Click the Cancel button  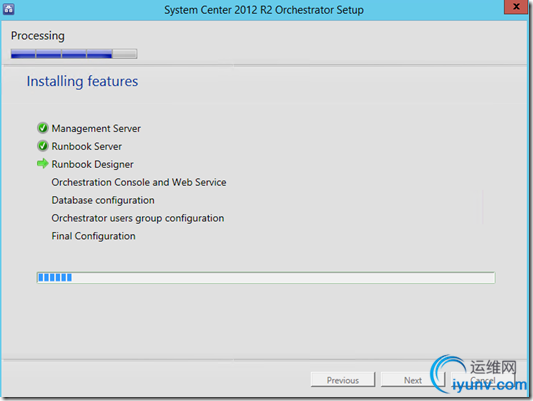pyautogui.click(x=483, y=380)
